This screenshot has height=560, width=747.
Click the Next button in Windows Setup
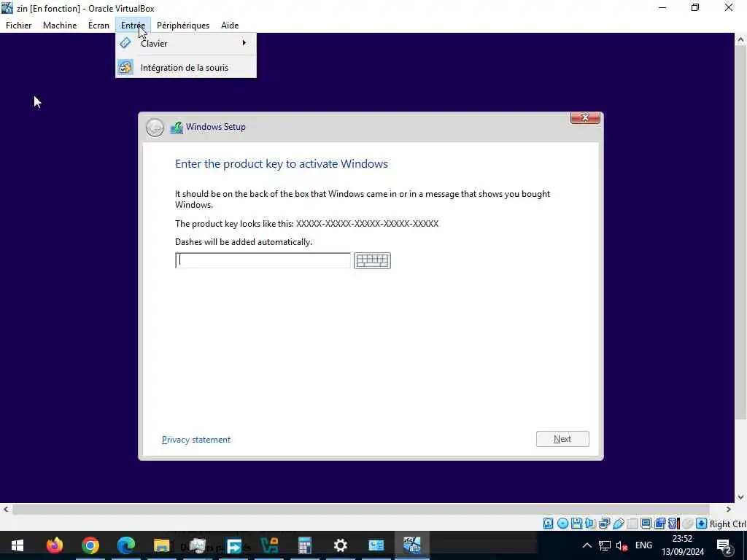(562, 439)
